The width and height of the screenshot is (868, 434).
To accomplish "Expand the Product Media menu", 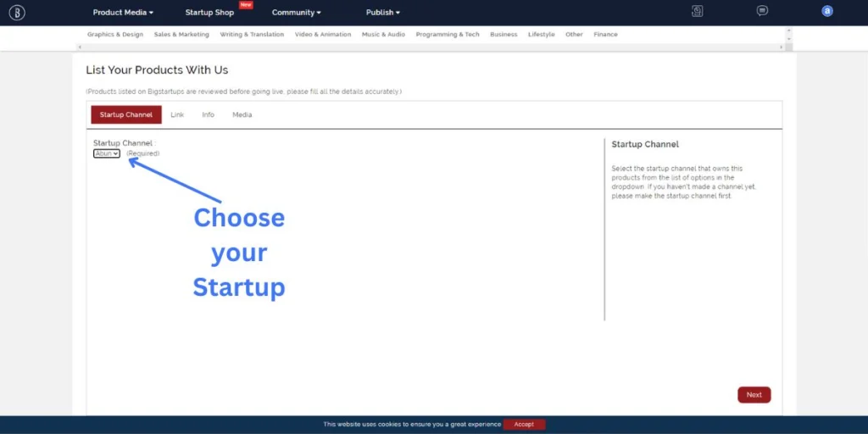I will 123,12.
